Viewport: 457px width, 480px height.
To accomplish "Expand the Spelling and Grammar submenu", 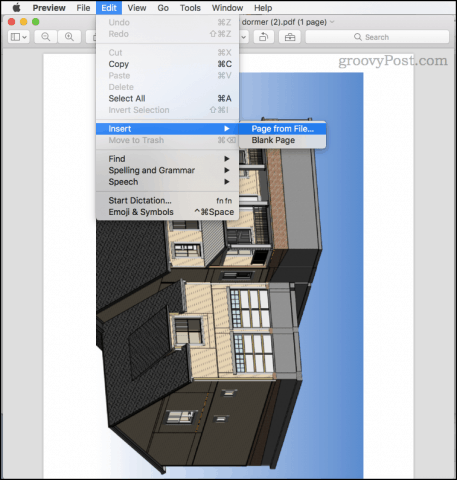I will 167,170.
